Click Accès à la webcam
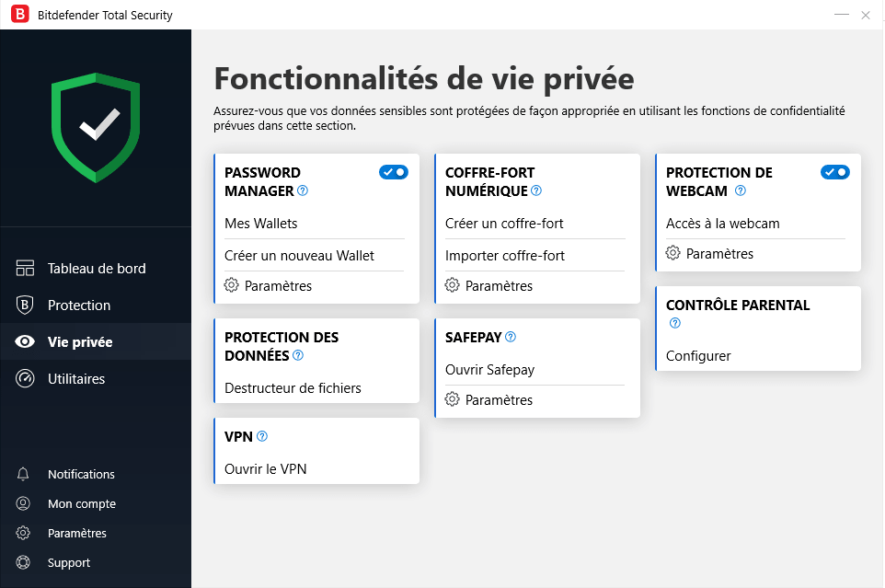Image resolution: width=885 pixels, height=588 pixels. point(722,224)
